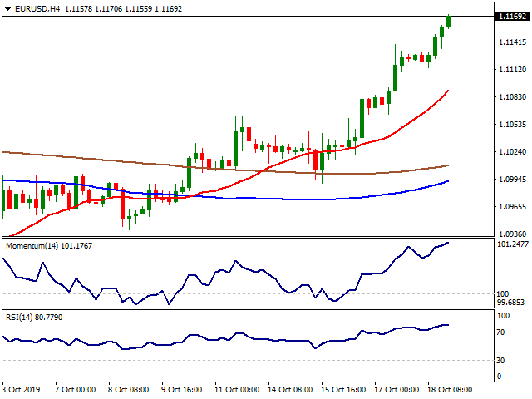Image resolution: width=532 pixels, height=399 pixels.
Task: Select the OHLC values 1.11578 1.11706 1.11559 1.11692
Action: (x=124, y=9)
